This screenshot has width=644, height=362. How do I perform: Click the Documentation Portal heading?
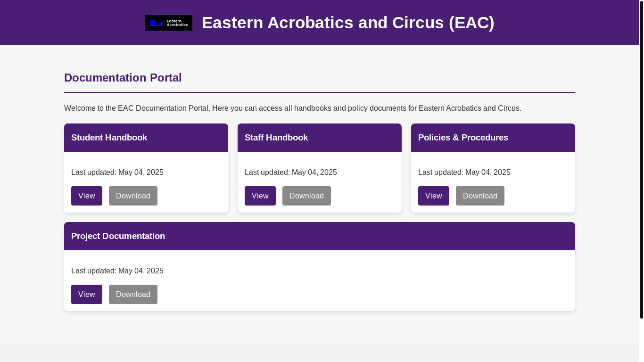(x=123, y=78)
